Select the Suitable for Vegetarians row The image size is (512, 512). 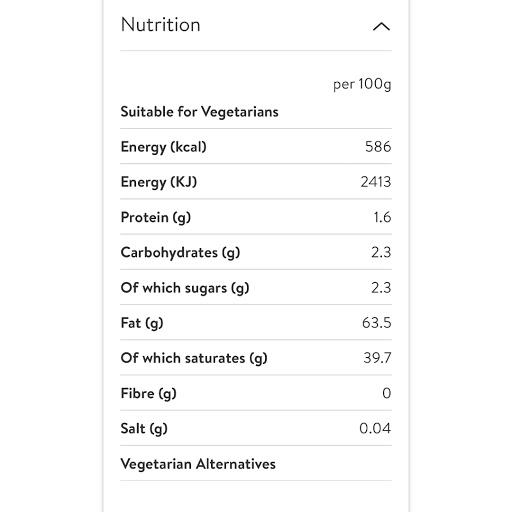[x=256, y=112]
